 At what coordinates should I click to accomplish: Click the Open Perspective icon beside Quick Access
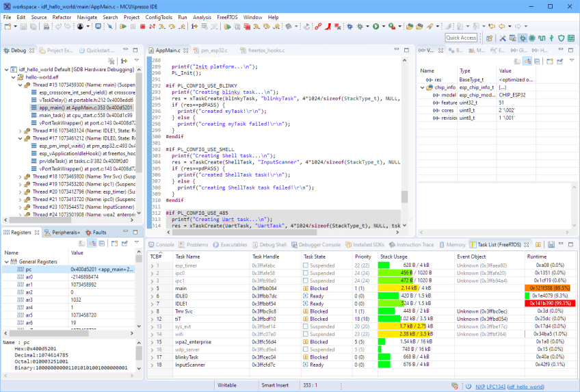pos(490,38)
